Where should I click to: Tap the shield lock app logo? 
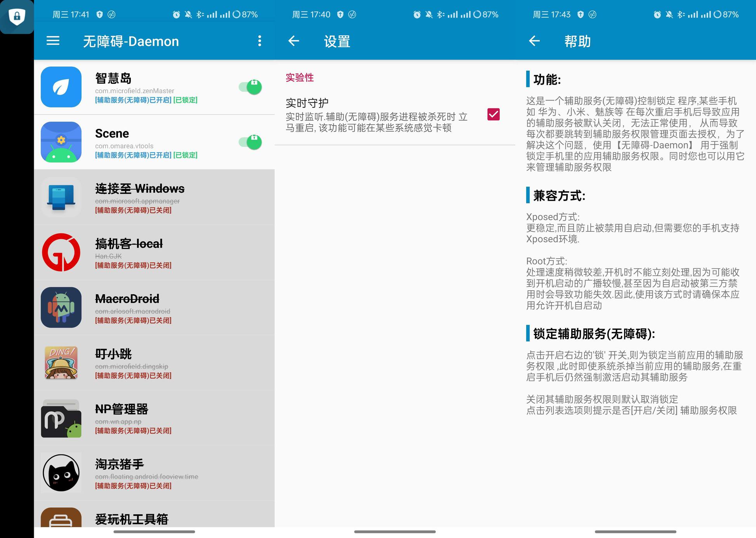tap(17, 16)
